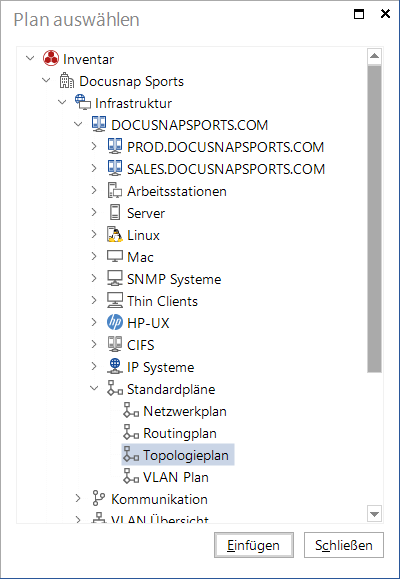Collapse the Infrastruktur node
The height and width of the screenshot is (579, 400).
click(62, 102)
